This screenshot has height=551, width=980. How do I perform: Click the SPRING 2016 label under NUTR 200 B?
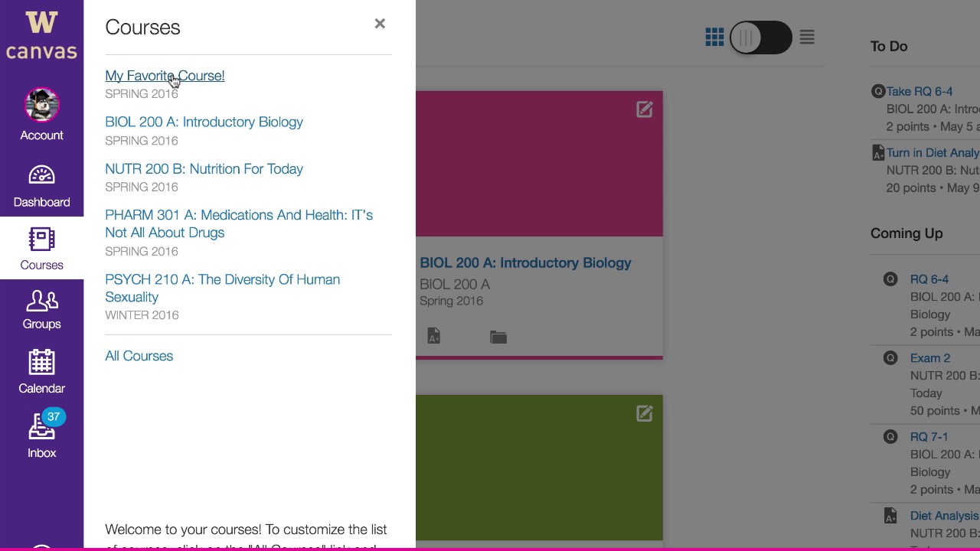click(142, 187)
